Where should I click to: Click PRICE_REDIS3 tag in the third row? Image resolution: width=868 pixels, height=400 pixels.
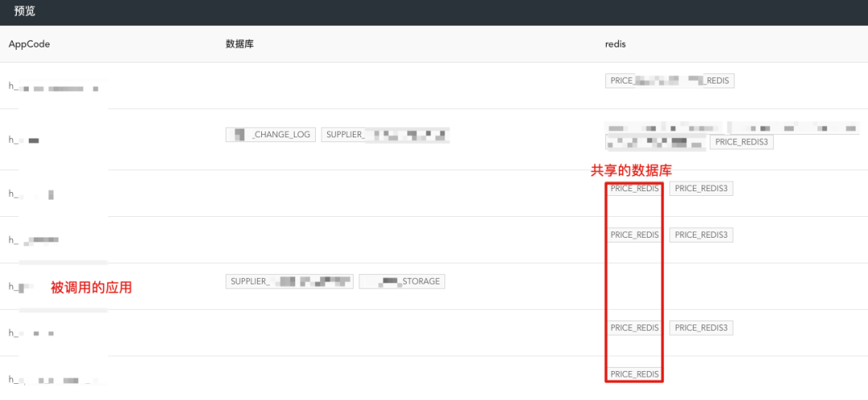point(701,189)
